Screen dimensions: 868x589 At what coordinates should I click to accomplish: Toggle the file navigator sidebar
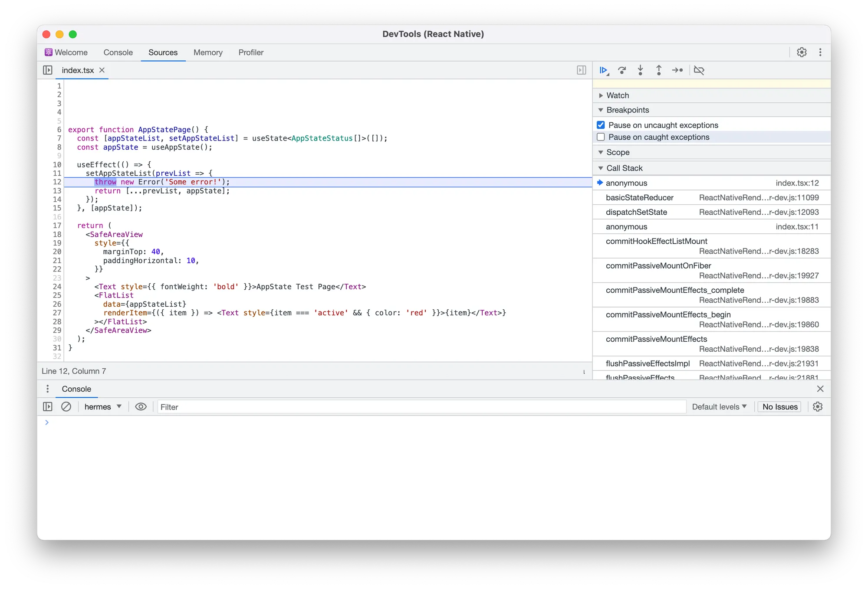click(x=48, y=70)
